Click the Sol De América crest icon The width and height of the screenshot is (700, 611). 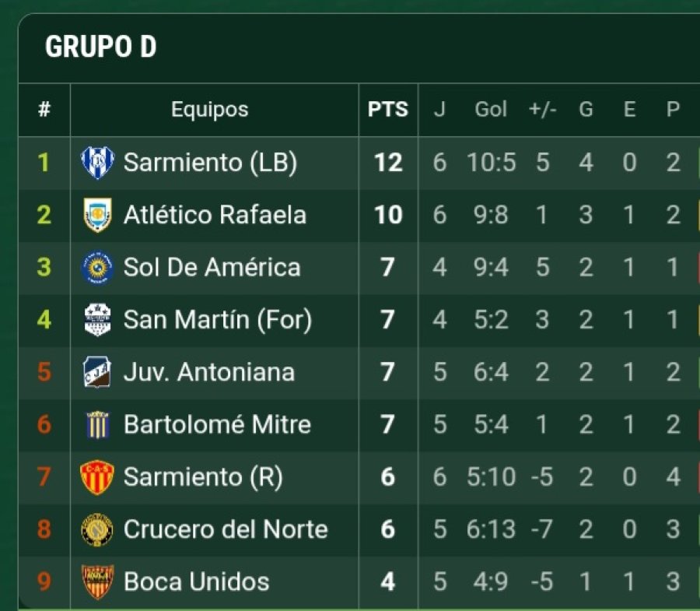tap(98, 268)
